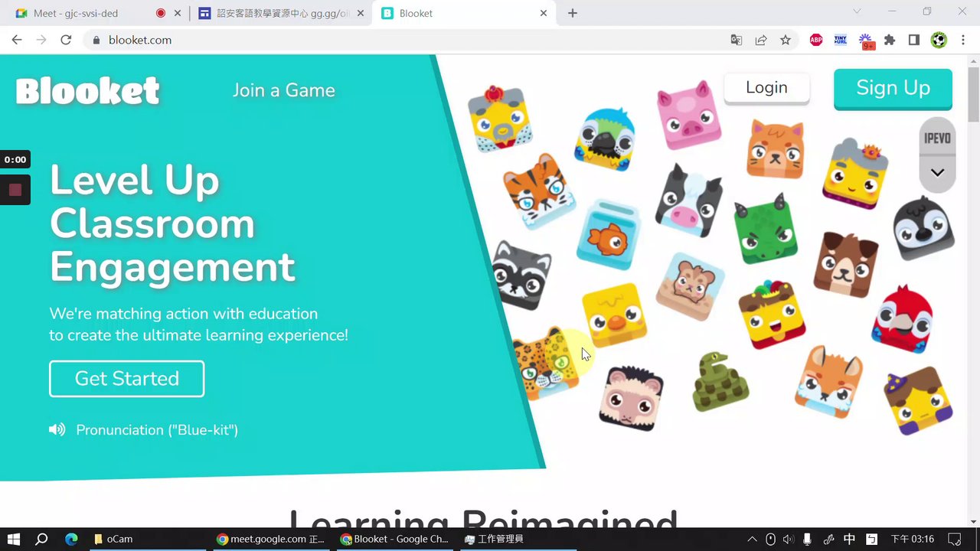
Task: Open the Google Translate page icon
Action: tap(737, 40)
